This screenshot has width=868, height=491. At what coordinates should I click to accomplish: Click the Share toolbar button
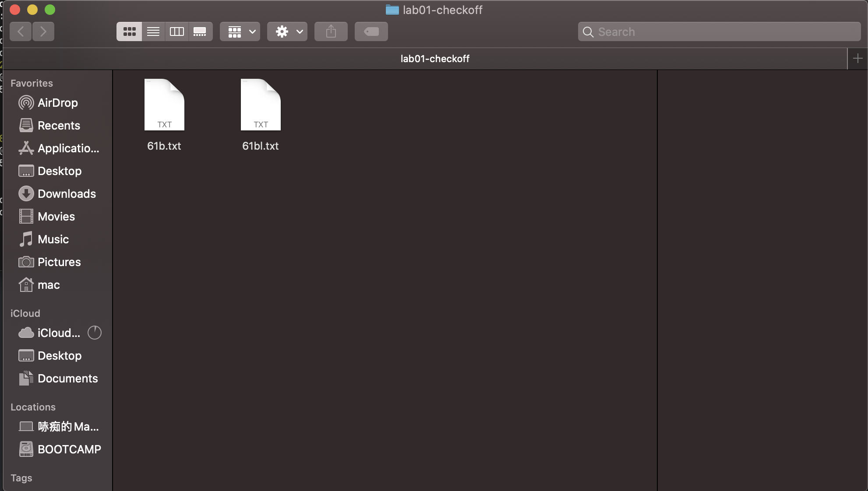pyautogui.click(x=331, y=32)
